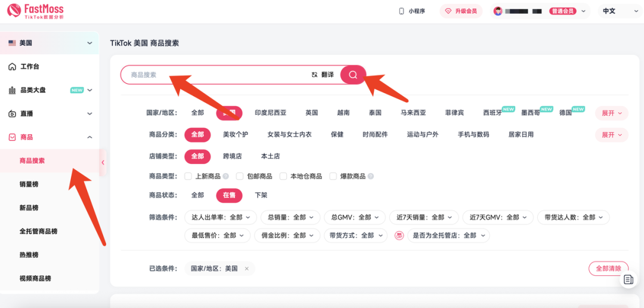Viewport: 644px width, 308px height.
Task: Select 越南 in country filter
Action: coord(343,113)
